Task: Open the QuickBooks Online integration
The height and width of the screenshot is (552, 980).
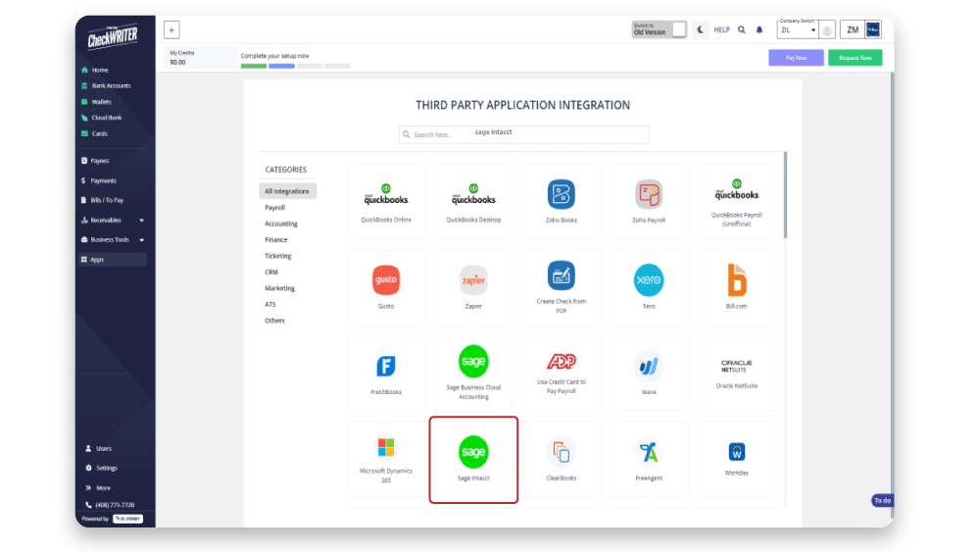Action: click(386, 201)
